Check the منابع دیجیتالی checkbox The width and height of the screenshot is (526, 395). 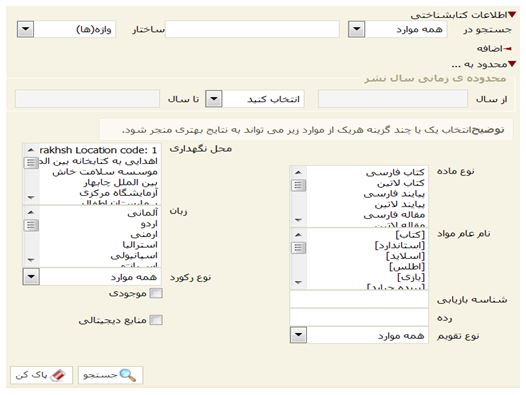tap(156, 320)
